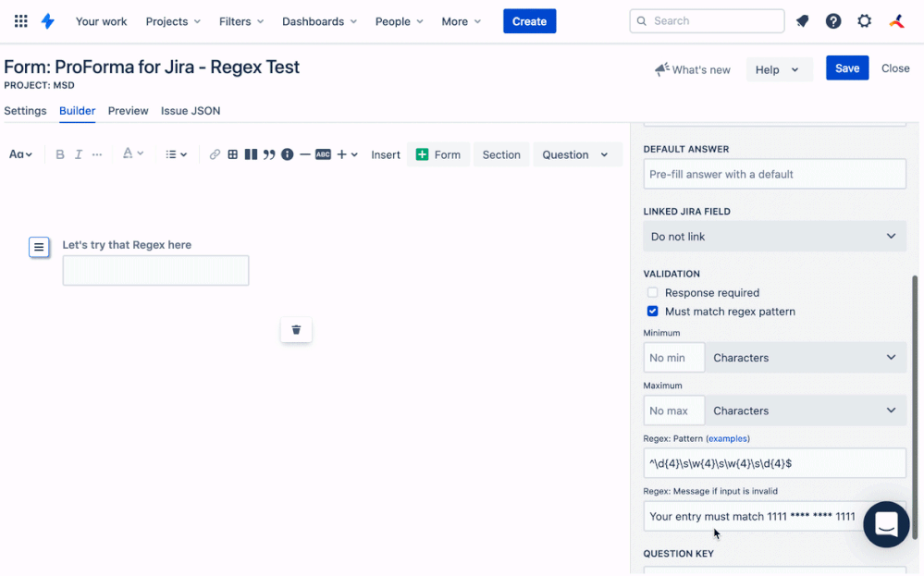Expand the Dashboards menu
Viewport: 924px width, 576px height.
tap(319, 21)
